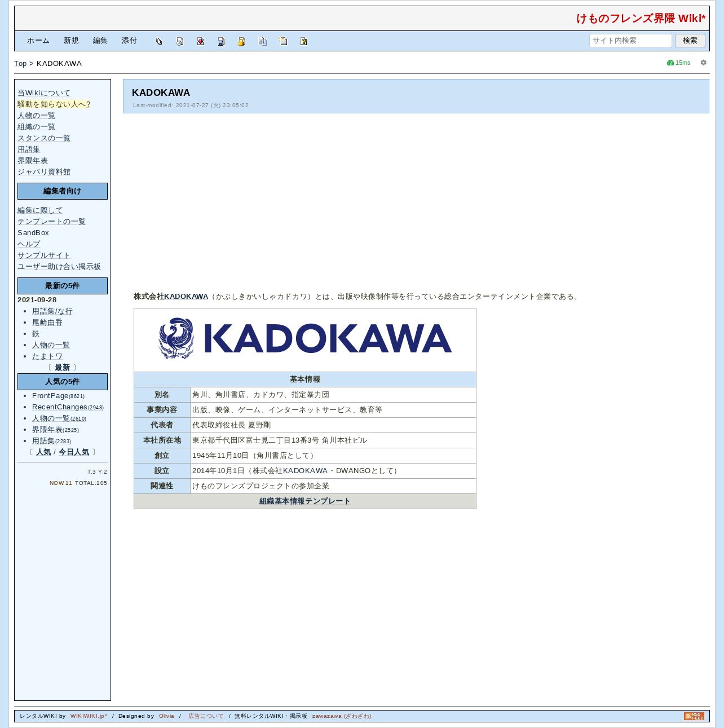Open the settings gear icon
This screenshot has height=728, width=724.
tap(703, 63)
